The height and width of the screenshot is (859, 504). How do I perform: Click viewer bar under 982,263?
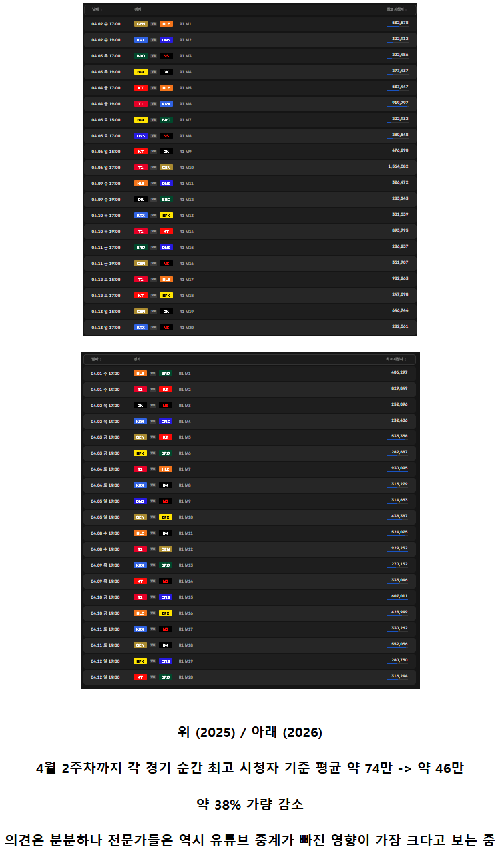pyautogui.click(x=398, y=283)
